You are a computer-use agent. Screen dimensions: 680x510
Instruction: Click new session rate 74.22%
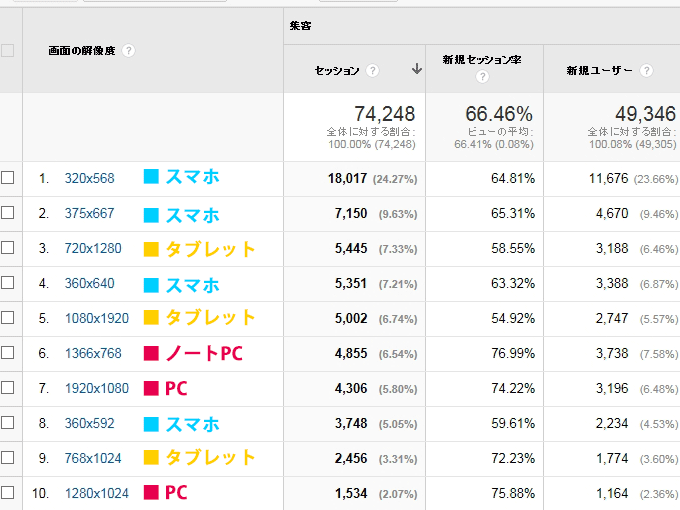click(513, 389)
